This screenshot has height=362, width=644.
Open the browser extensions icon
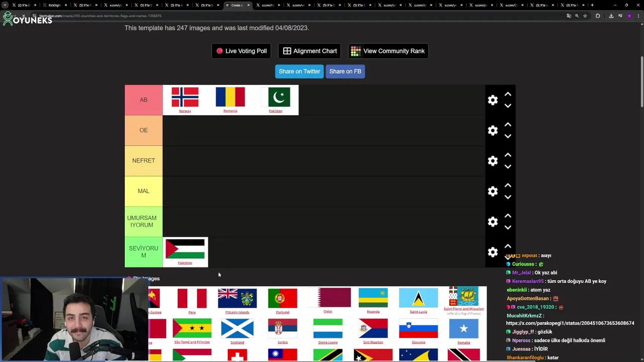click(x=598, y=16)
